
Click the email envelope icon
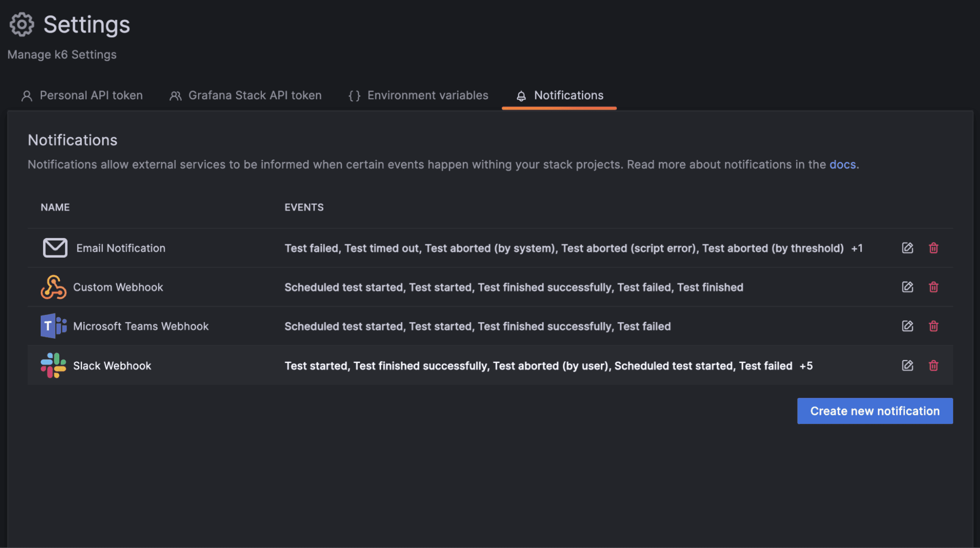[55, 248]
